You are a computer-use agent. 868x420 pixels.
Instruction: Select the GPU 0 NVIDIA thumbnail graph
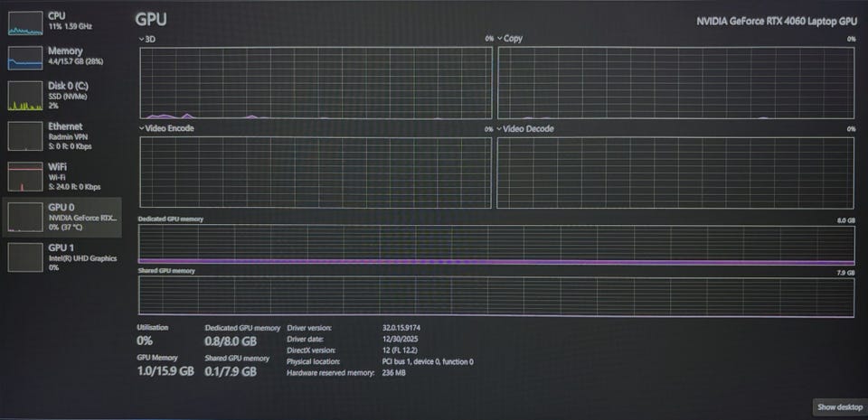(25, 217)
